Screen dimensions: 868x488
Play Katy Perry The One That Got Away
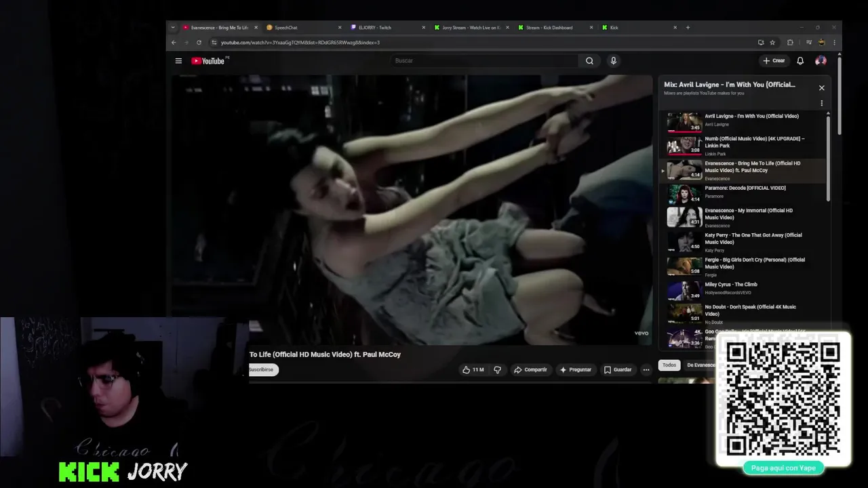[x=743, y=243]
